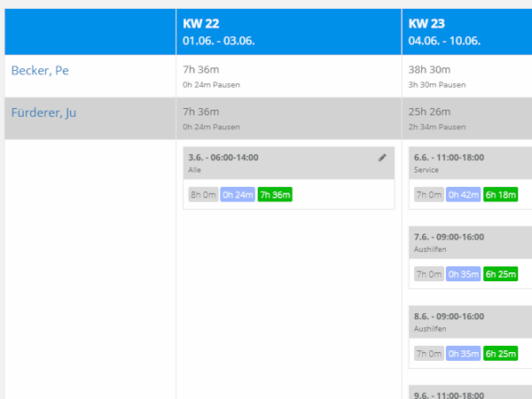Viewport: 532px width, 399px height.
Task: Click gray 8h 0m badge
Action: [202, 195]
